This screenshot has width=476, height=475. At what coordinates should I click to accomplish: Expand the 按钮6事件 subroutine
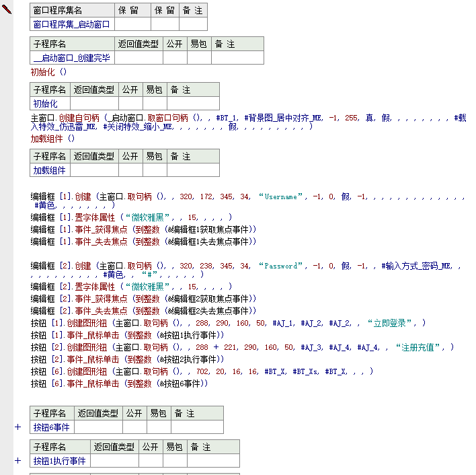point(17,427)
